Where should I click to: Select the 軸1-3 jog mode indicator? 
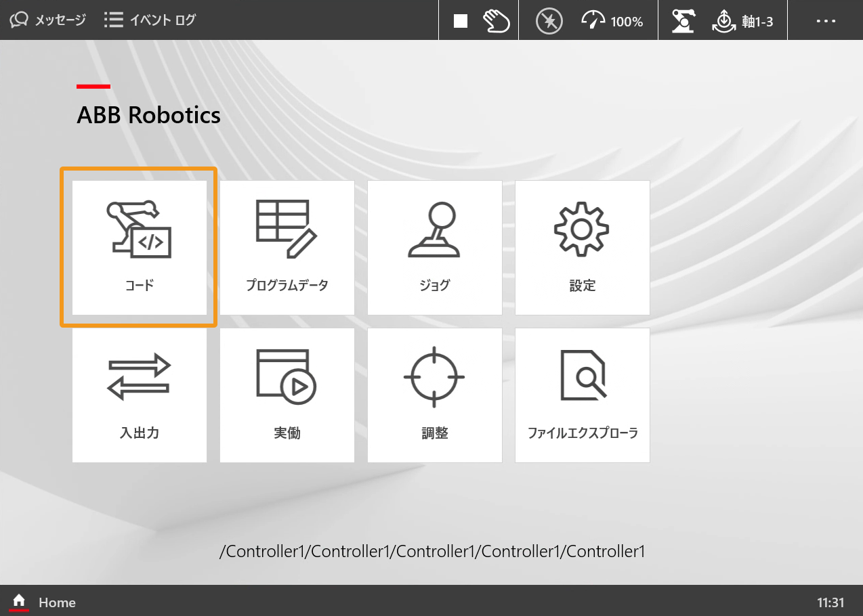pyautogui.click(x=742, y=21)
